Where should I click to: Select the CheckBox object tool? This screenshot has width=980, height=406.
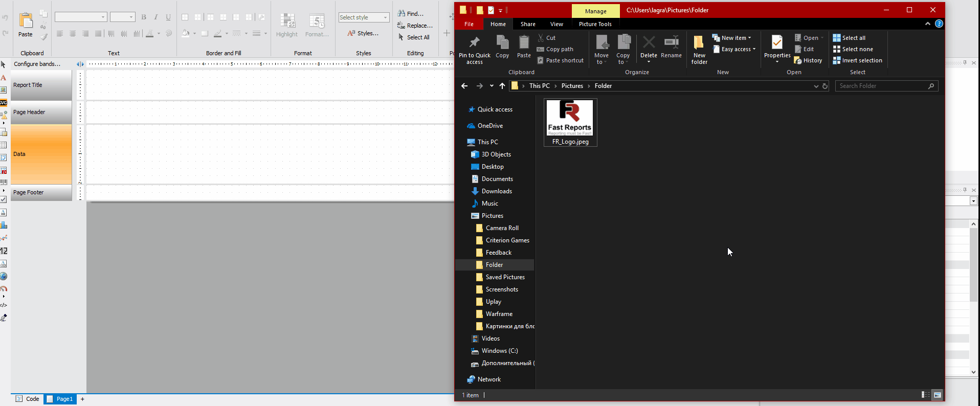click(x=3, y=199)
